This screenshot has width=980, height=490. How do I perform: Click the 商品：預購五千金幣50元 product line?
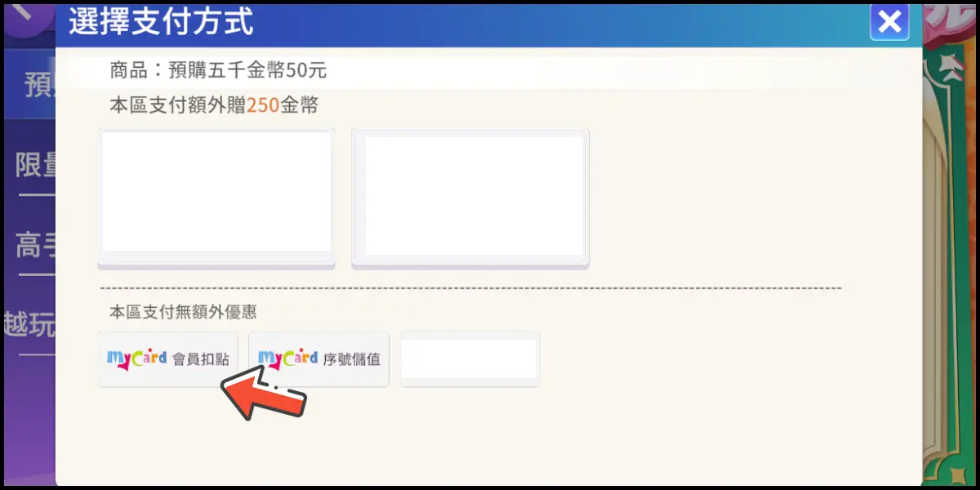tap(218, 70)
